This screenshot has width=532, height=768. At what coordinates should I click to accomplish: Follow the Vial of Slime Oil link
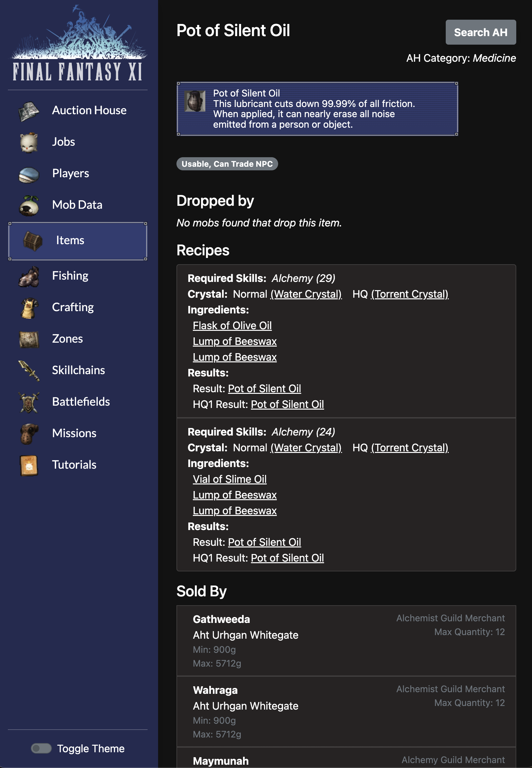coord(229,479)
